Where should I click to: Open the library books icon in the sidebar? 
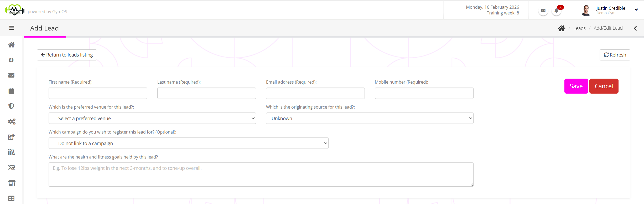click(x=11, y=152)
